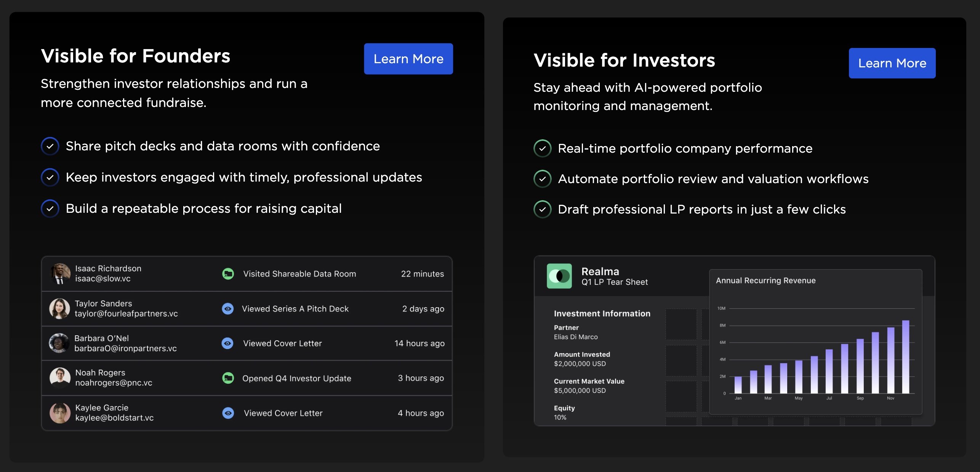Click green icon beside Opened Q4 Investor Update

point(228,378)
